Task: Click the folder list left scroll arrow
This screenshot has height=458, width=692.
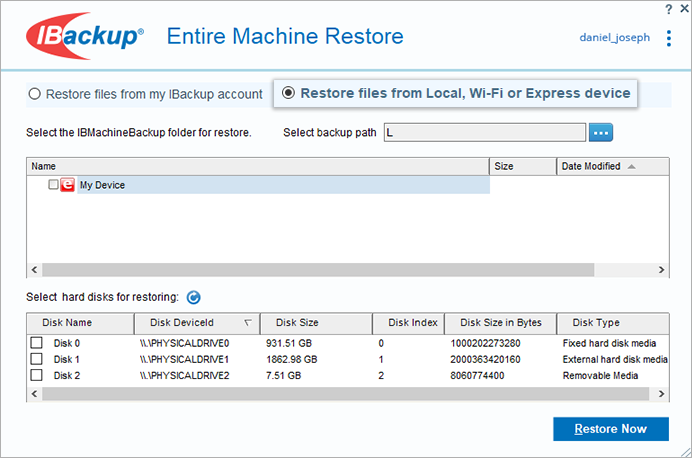Action: [34, 270]
